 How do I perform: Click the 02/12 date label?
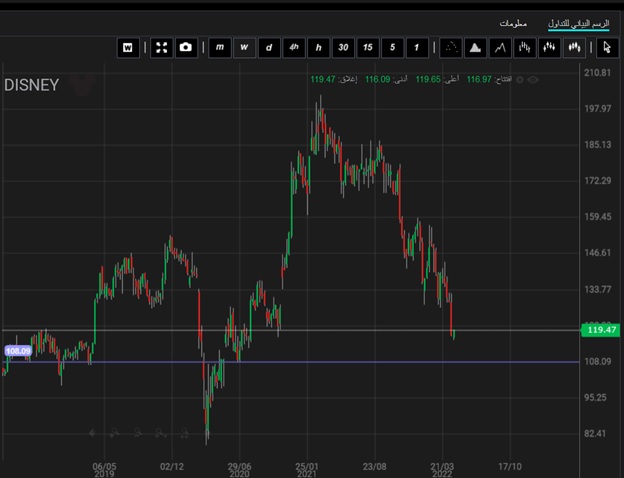(172, 466)
